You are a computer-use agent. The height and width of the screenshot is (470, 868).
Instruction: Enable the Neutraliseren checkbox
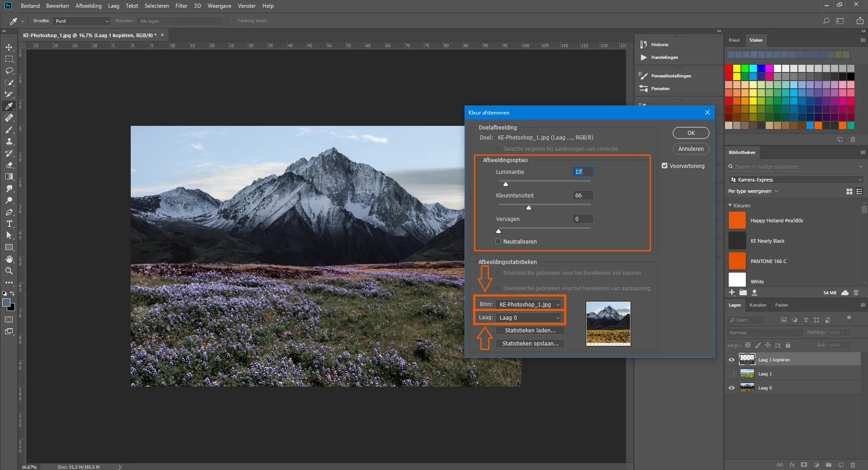(x=498, y=241)
